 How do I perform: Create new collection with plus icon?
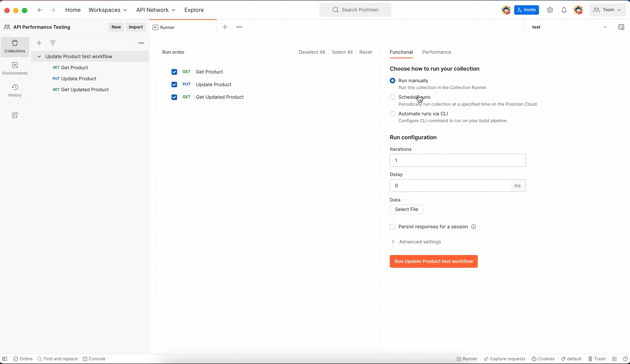pyautogui.click(x=39, y=43)
